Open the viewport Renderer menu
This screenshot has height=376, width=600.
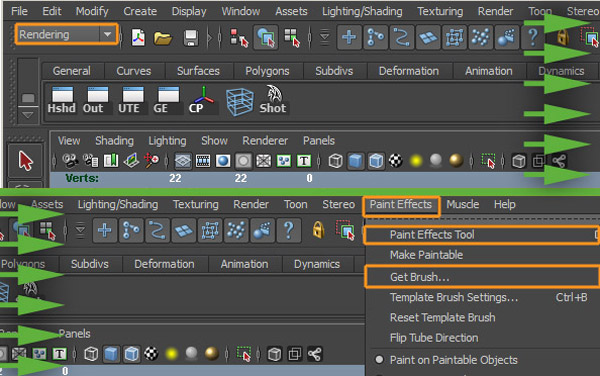pos(265,141)
